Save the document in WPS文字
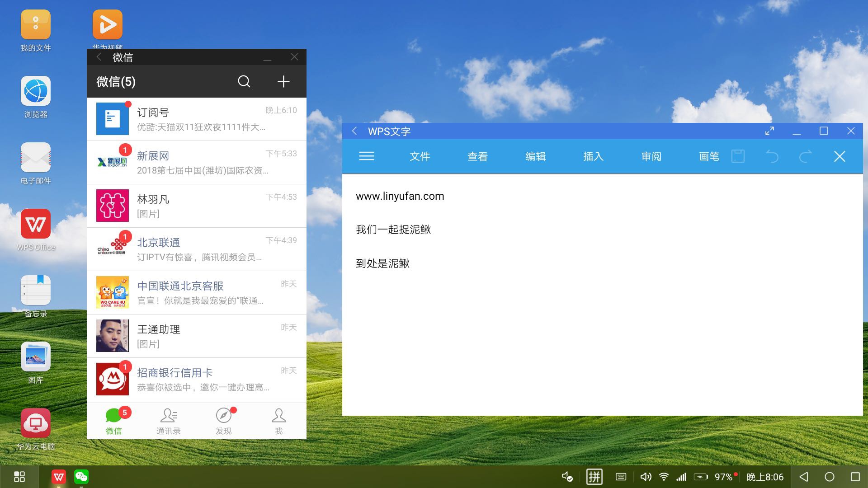The height and width of the screenshot is (488, 868). 738,156
